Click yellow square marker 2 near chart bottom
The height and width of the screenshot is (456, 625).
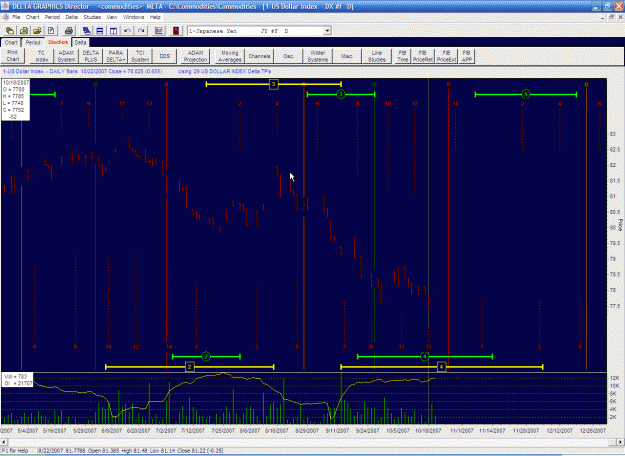click(190, 367)
